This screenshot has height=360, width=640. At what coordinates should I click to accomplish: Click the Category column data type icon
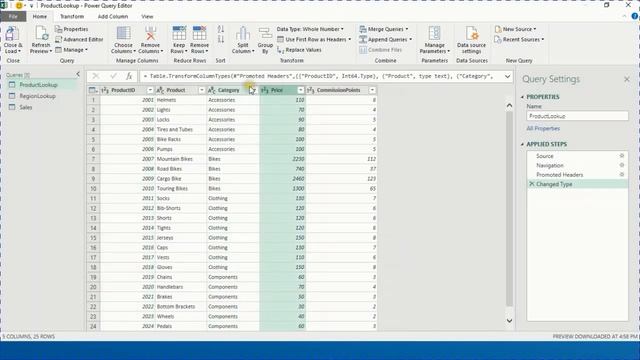(212, 90)
